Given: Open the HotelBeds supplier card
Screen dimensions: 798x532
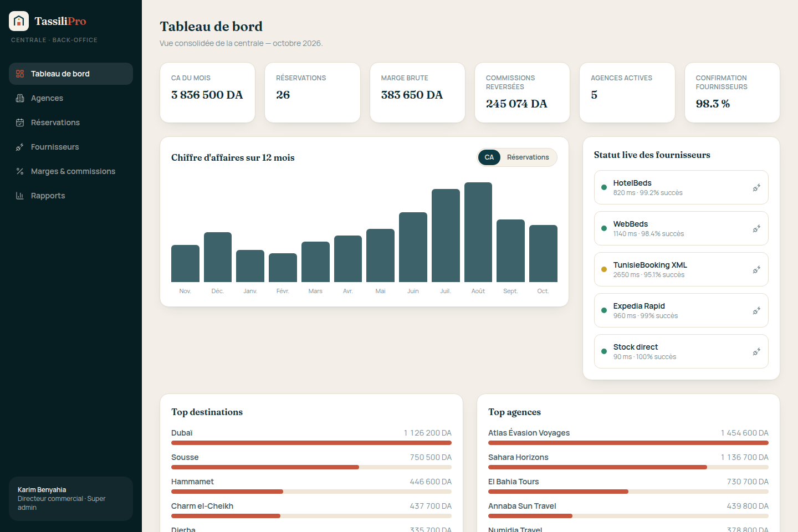Looking at the screenshot, I should click(x=681, y=187).
